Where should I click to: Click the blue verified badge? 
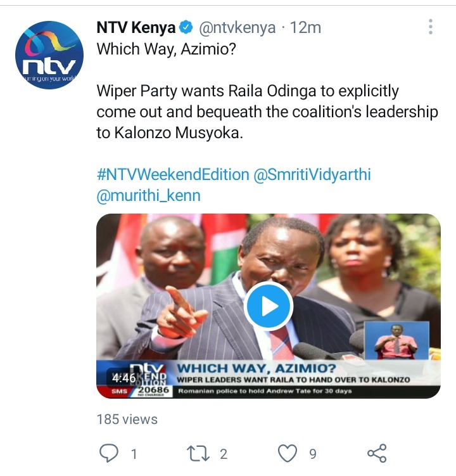click(186, 27)
